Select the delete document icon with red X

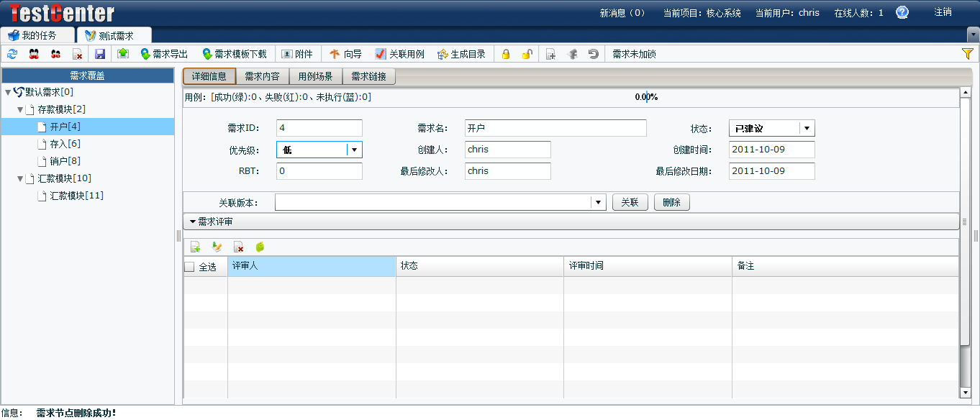point(78,53)
